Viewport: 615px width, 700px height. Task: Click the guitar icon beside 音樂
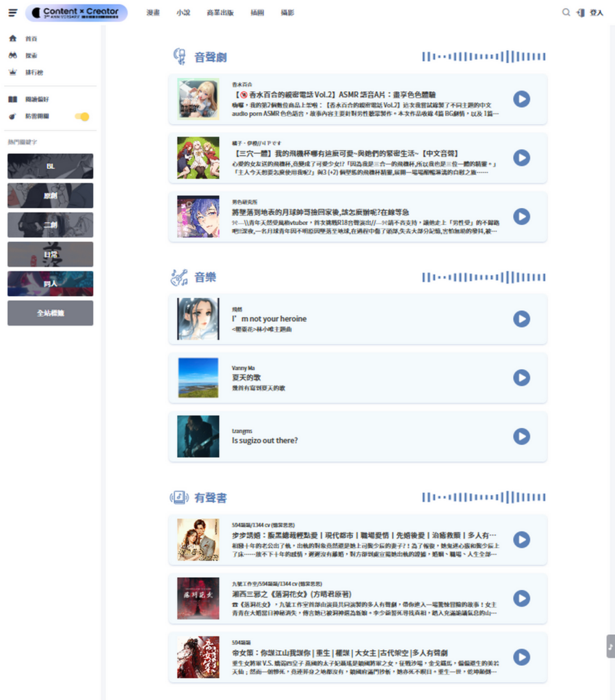[x=179, y=278]
